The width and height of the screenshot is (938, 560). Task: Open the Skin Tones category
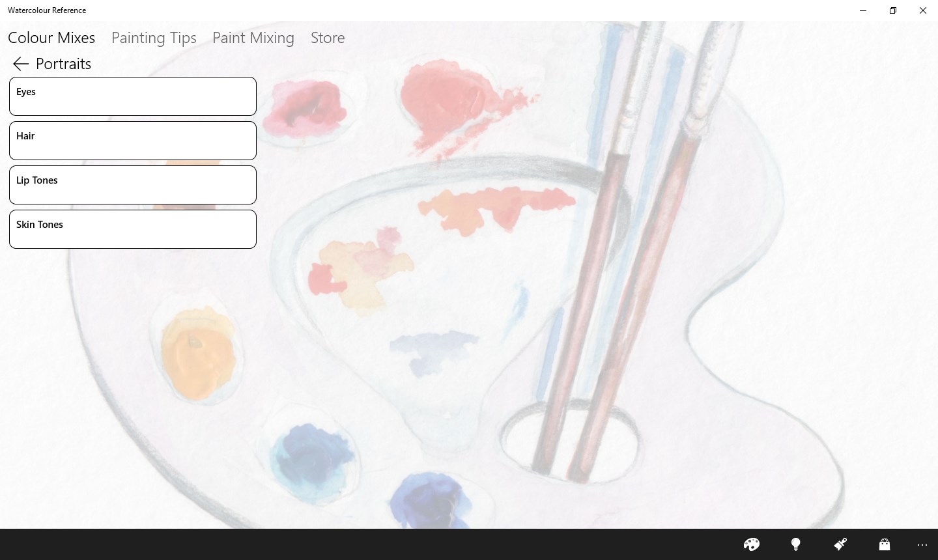tap(133, 229)
